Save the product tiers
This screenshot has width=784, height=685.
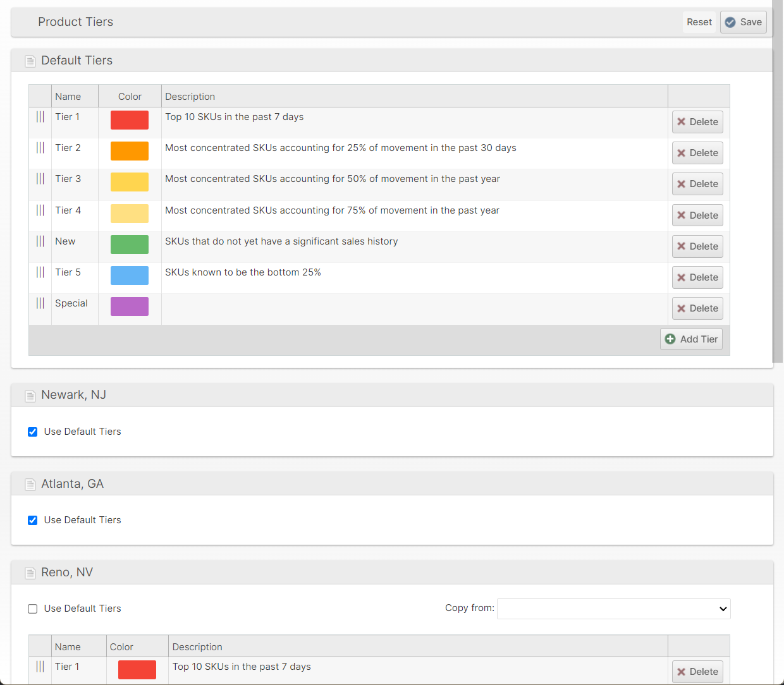coord(743,22)
